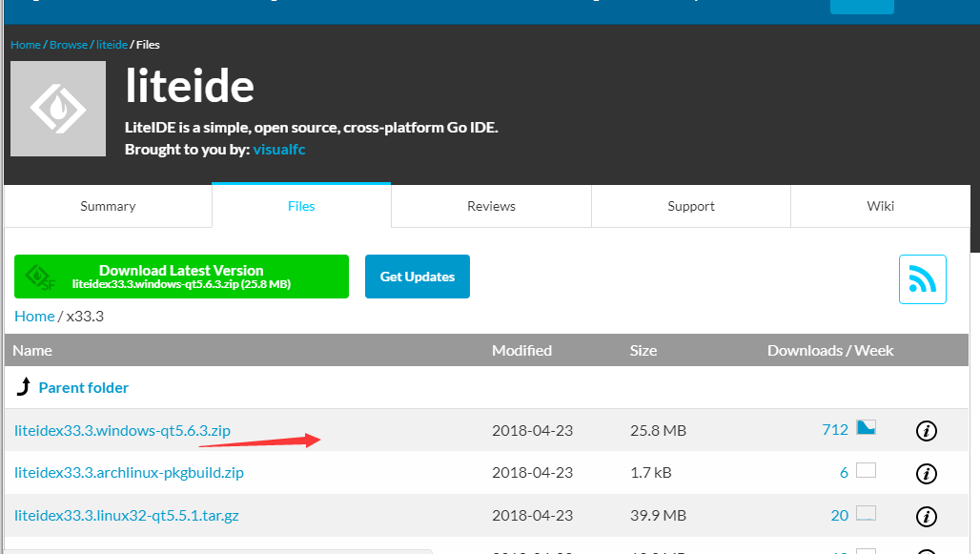Screen dimensions: 980x554
Task: Click the RSS feed icon
Action: pos(922,279)
